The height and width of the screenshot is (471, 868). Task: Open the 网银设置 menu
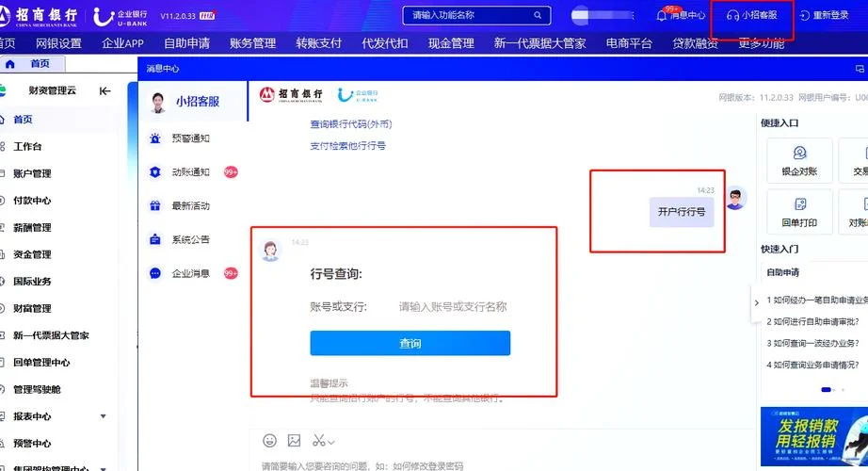point(58,43)
